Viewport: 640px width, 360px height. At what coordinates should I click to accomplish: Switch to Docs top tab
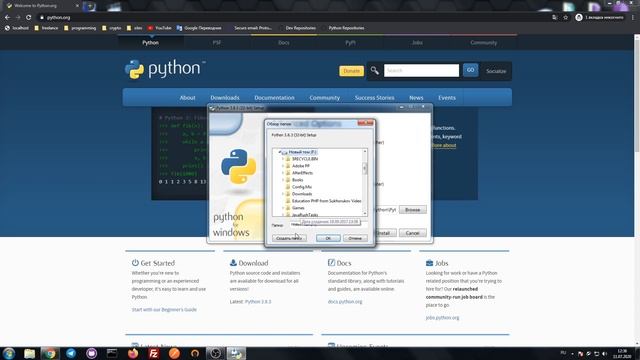click(284, 42)
